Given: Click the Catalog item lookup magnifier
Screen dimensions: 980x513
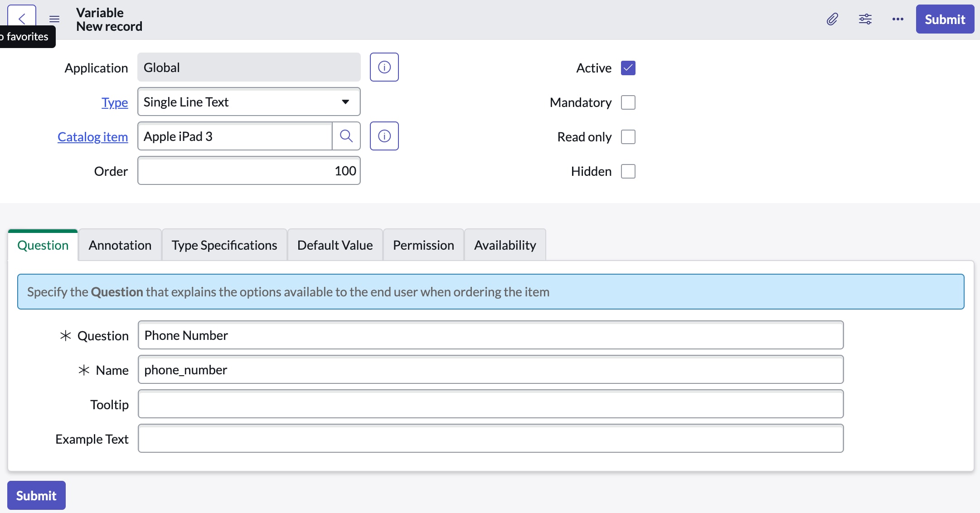Looking at the screenshot, I should pos(346,136).
